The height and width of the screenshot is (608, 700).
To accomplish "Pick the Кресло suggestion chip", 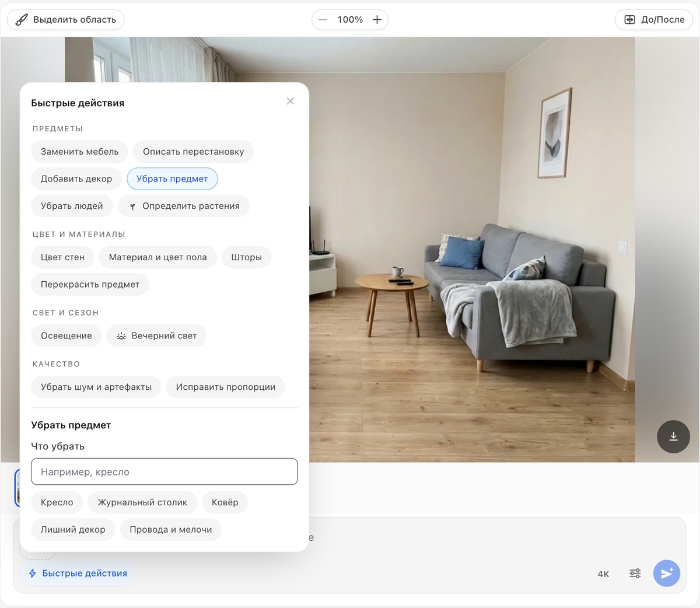I will [57, 502].
